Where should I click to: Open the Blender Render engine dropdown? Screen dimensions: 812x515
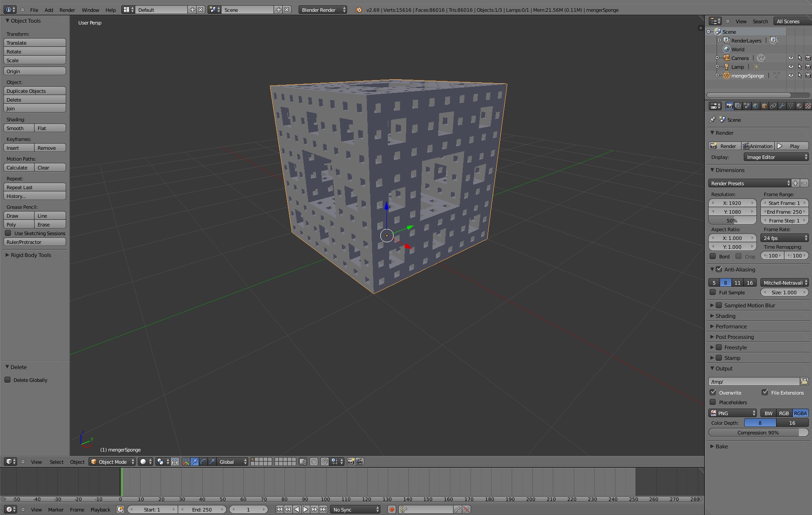(323, 10)
